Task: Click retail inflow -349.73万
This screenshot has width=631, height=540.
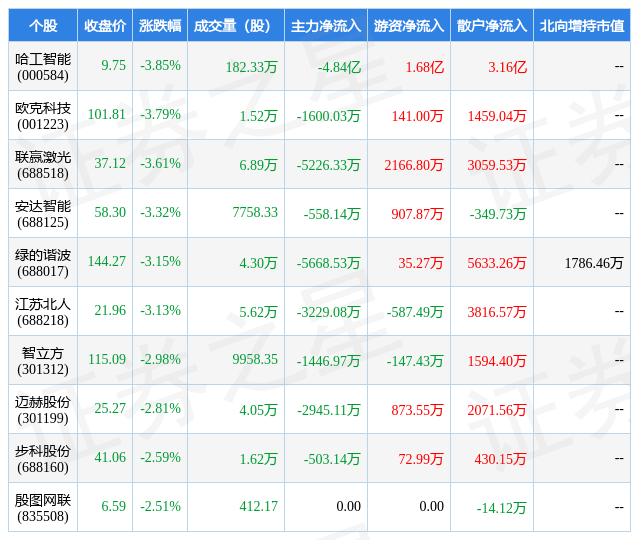Action: point(498,214)
